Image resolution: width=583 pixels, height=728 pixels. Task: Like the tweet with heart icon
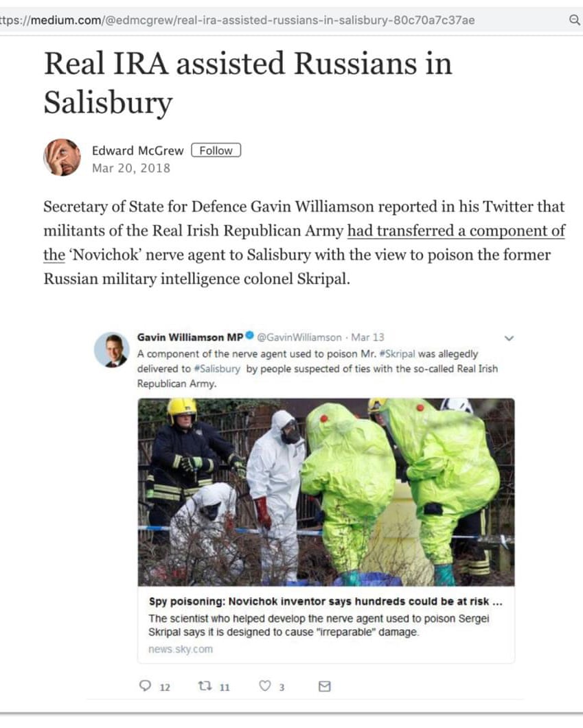pos(265,685)
